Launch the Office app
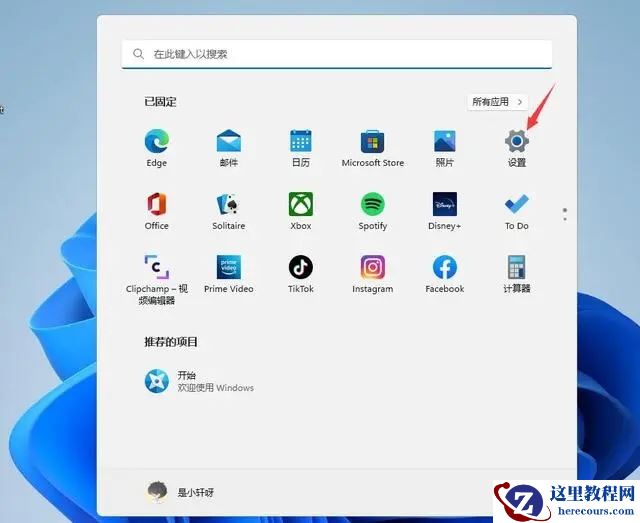 157,211
